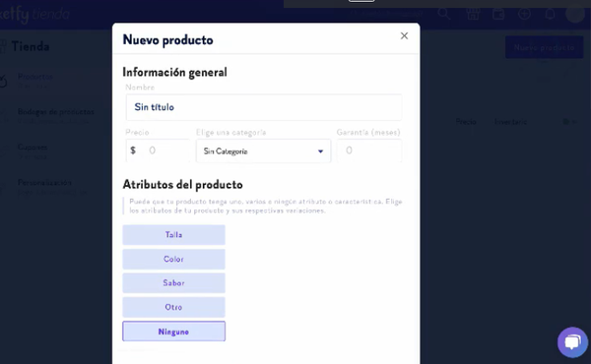The height and width of the screenshot is (364, 591).
Task: Select the Color attribute option
Action: 173,259
